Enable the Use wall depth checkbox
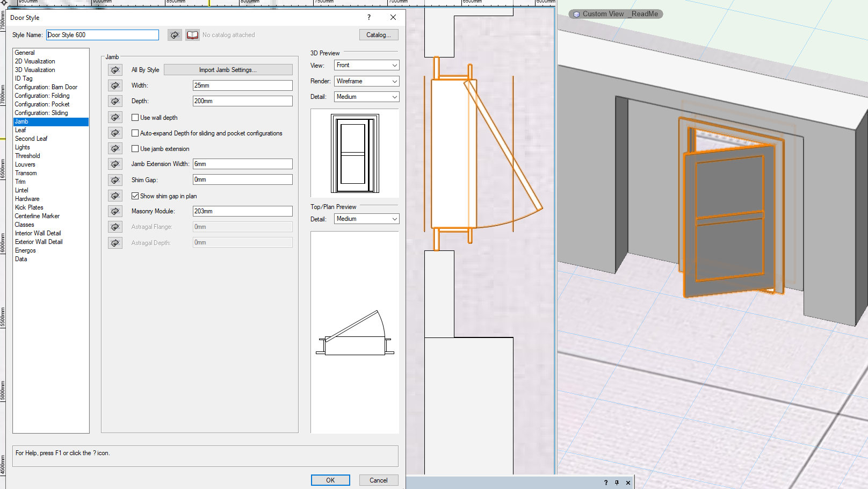 point(135,117)
